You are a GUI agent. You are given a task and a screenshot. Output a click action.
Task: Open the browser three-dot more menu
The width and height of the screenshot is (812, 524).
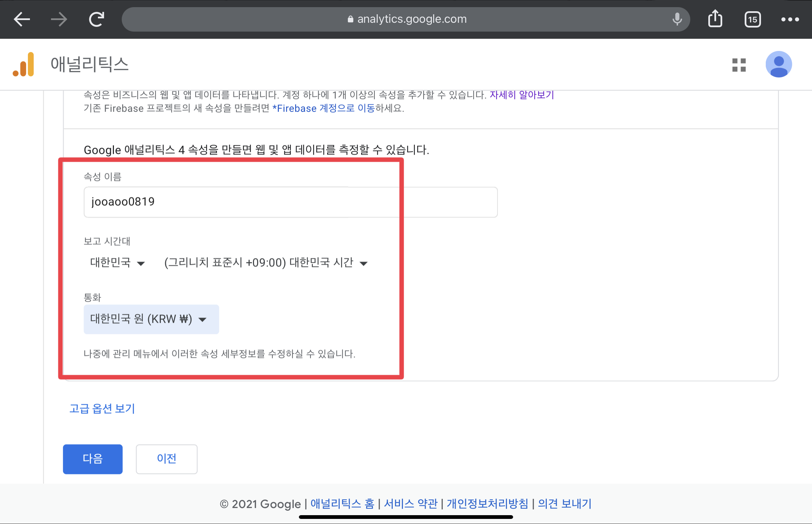pyautogui.click(x=790, y=19)
